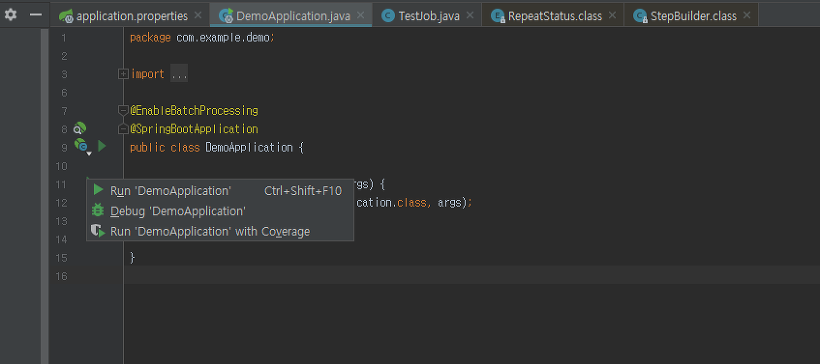Open the settings gear in the panel header
Image resolution: width=820 pixels, height=364 pixels.
(10, 15)
